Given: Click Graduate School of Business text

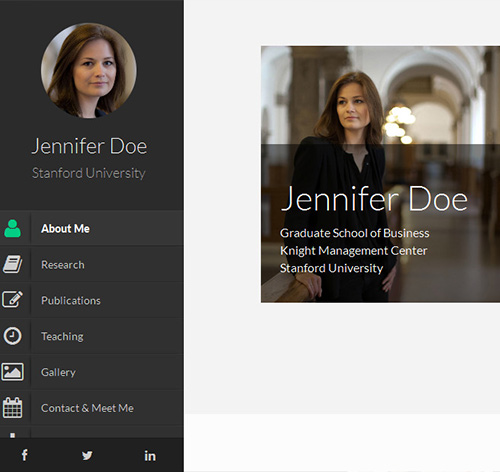Looking at the screenshot, I should 355,233.
